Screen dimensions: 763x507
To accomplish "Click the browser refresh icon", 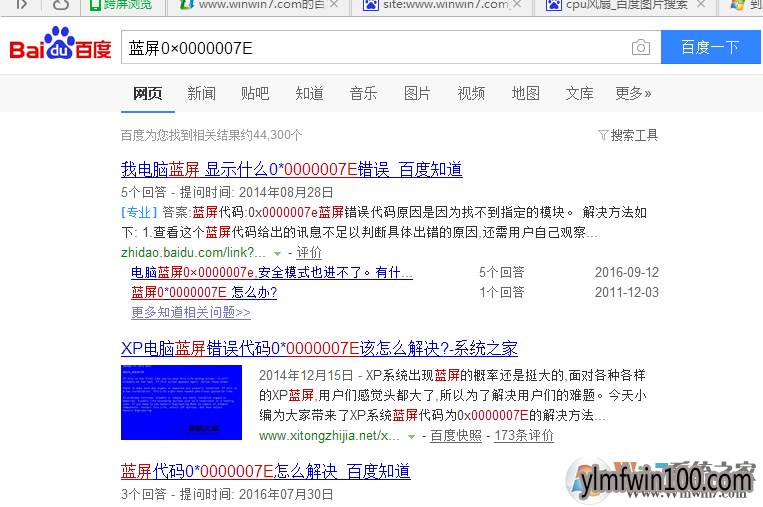I will pyautogui.click(x=61, y=5).
